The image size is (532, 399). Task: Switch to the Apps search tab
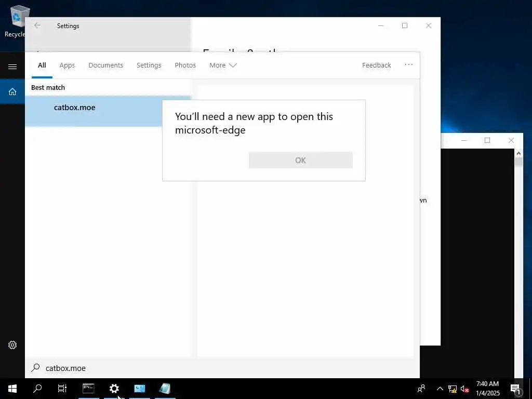pos(67,65)
